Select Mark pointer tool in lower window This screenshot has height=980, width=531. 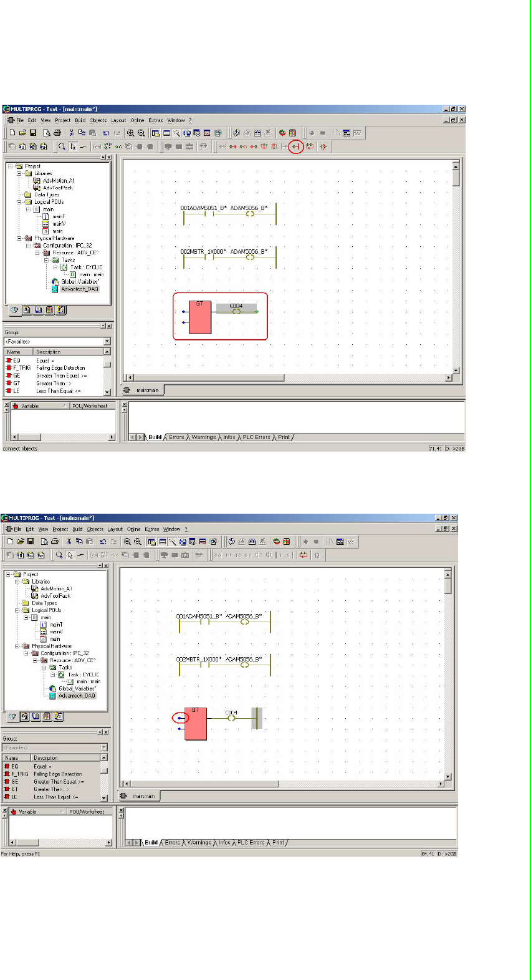click(70, 555)
